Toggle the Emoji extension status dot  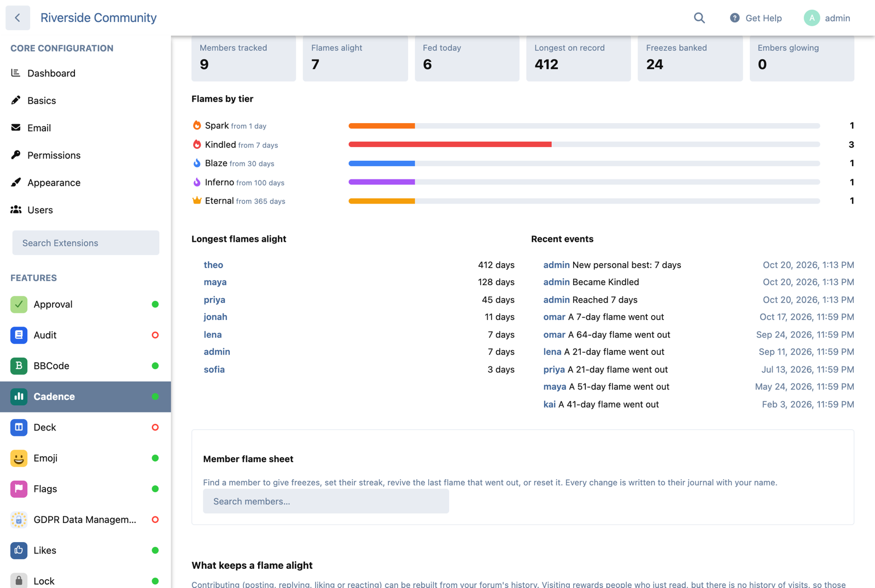tap(155, 458)
